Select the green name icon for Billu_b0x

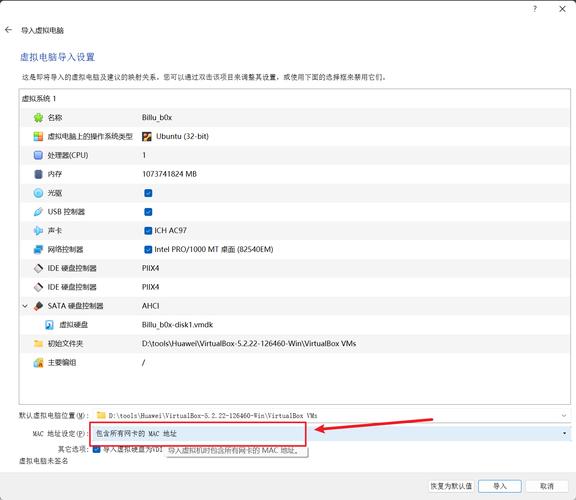38,118
